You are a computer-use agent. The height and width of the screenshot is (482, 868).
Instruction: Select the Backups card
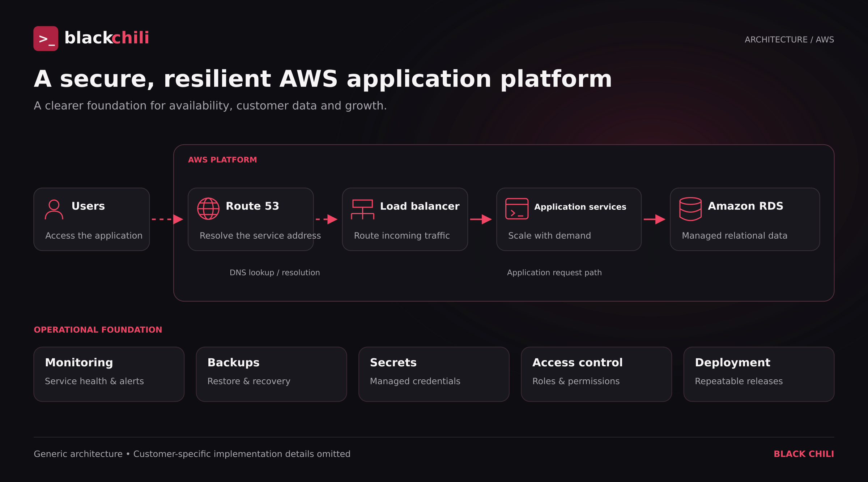coord(271,374)
